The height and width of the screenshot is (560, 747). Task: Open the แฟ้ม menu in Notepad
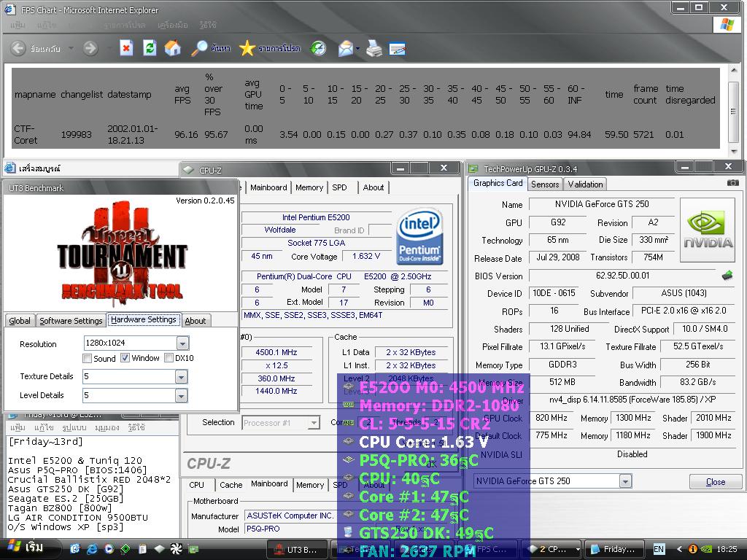18,427
